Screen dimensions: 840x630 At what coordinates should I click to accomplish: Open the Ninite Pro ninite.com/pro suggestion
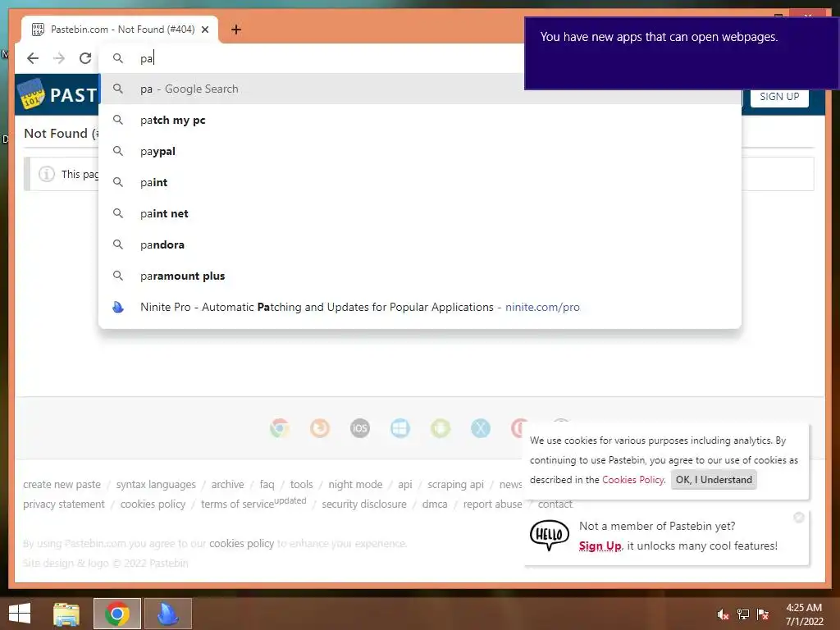tap(420, 307)
